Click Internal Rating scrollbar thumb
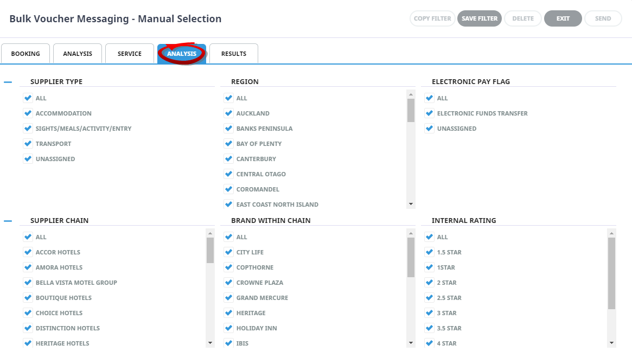Viewport: 632px width, 364px height. point(611,273)
